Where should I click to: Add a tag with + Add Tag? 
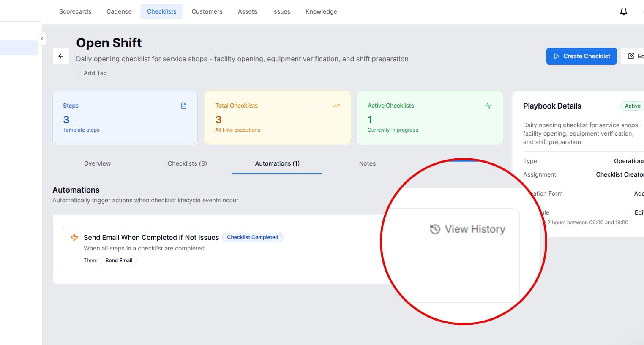(92, 73)
